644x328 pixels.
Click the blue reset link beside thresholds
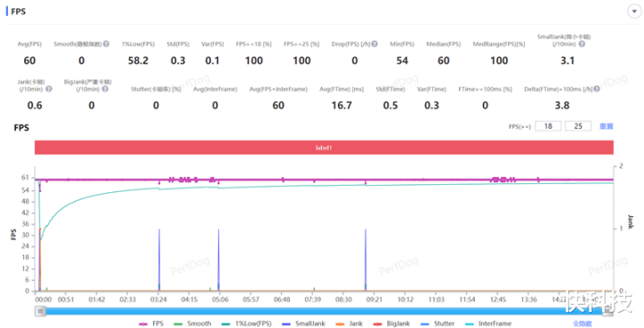(x=606, y=126)
